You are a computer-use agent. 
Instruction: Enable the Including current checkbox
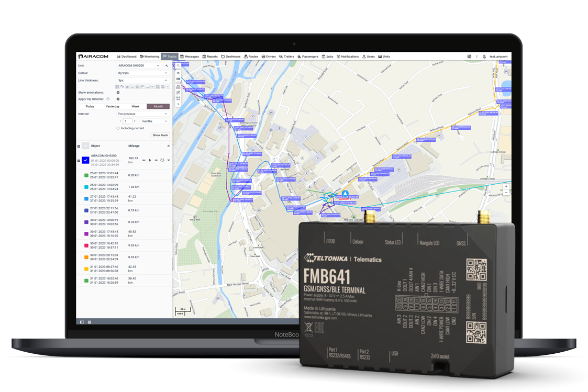click(118, 128)
